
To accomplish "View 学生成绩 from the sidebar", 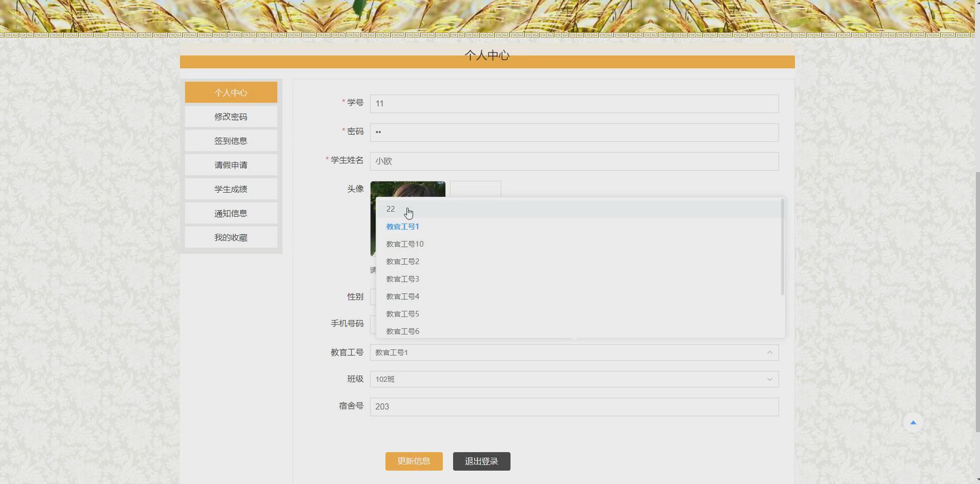I will tap(231, 189).
